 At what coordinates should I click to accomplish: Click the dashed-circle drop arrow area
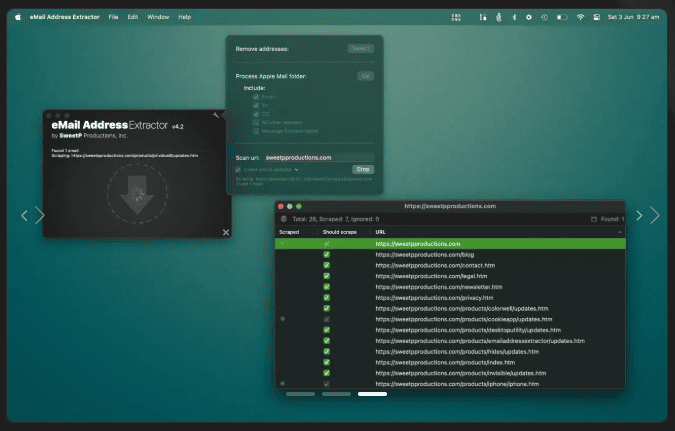[x=137, y=193]
